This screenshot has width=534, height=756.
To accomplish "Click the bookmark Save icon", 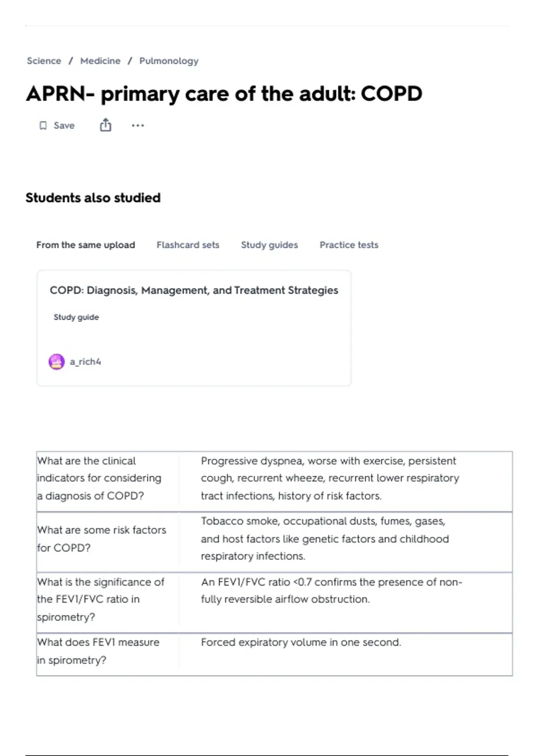I will (43, 125).
